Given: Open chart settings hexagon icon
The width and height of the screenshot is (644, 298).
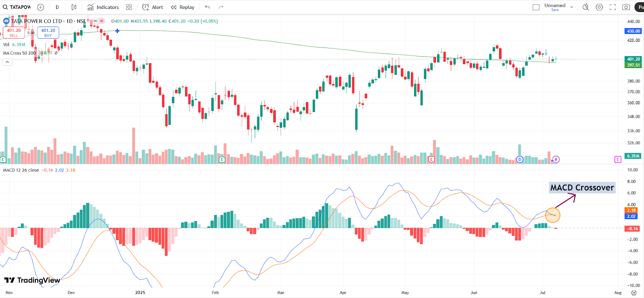Looking at the screenshot, I should tap(599, 7).
